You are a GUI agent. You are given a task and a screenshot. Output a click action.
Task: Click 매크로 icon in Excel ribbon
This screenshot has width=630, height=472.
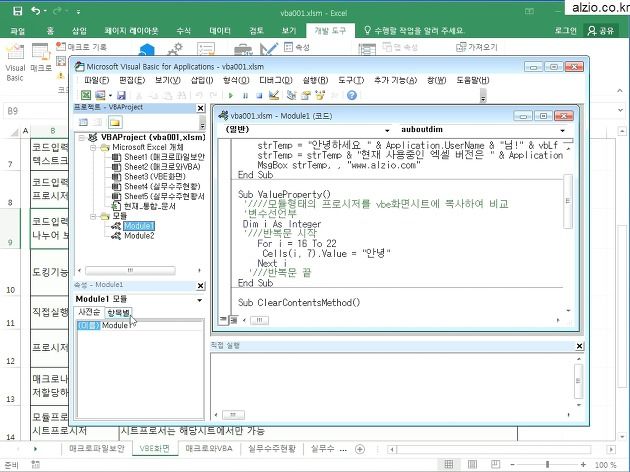(x=41, y=59)
